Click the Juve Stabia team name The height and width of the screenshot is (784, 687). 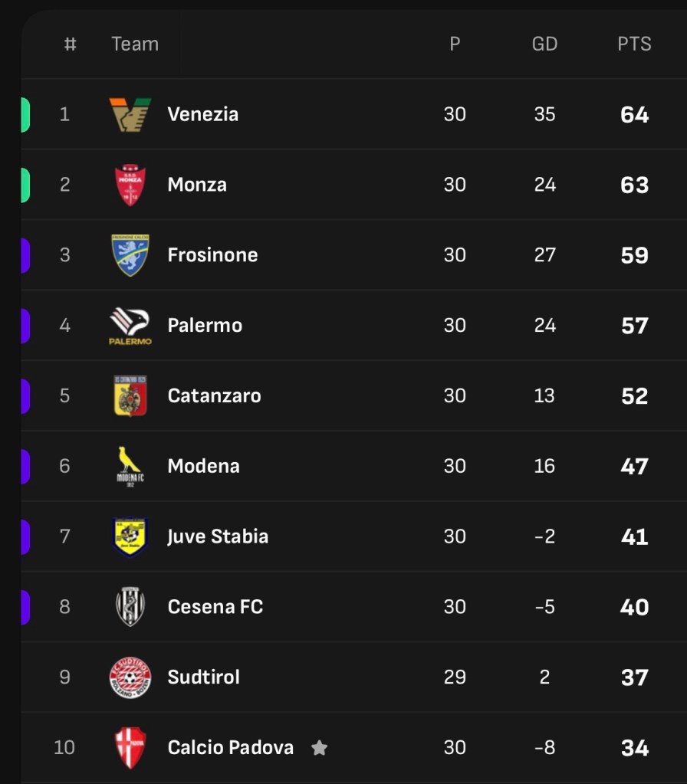point(218,536)
